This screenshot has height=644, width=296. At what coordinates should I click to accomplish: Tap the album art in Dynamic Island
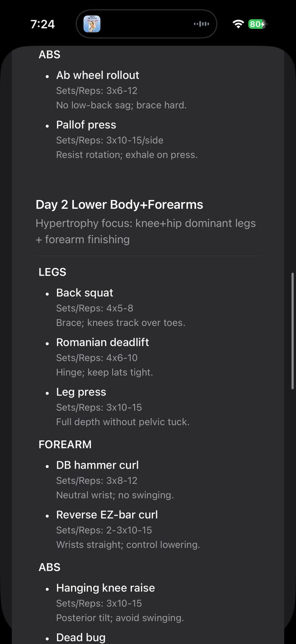92,24
